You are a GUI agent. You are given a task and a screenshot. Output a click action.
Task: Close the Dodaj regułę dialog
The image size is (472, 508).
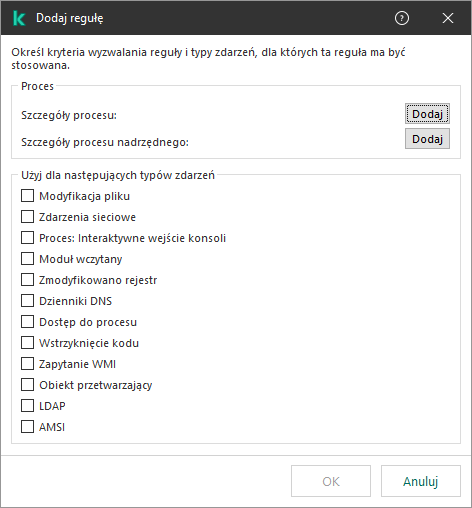(448, 18)
